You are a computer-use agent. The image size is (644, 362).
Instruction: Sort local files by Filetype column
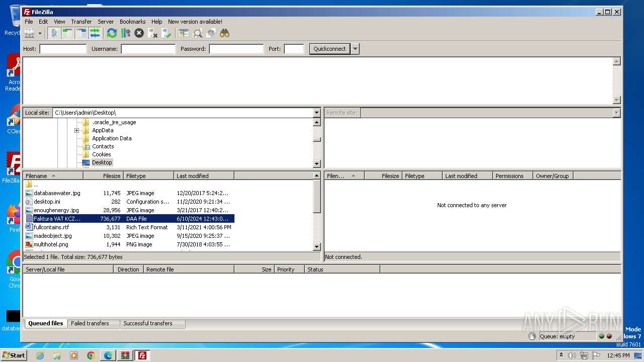point(148,176)
